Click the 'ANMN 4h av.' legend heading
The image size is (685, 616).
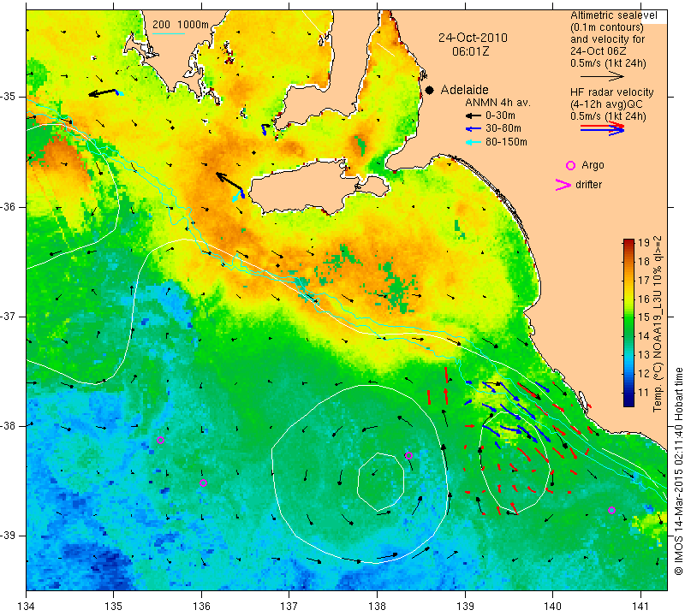(497, 103)
